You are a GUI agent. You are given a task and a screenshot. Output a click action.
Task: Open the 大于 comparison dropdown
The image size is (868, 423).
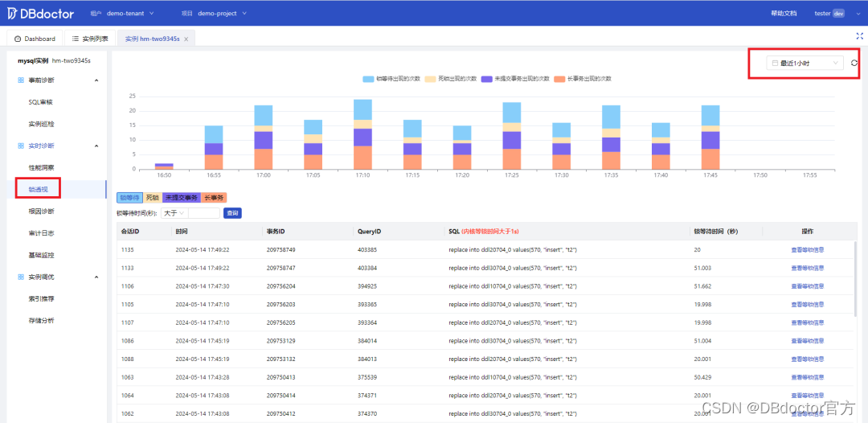coord(174,212)
